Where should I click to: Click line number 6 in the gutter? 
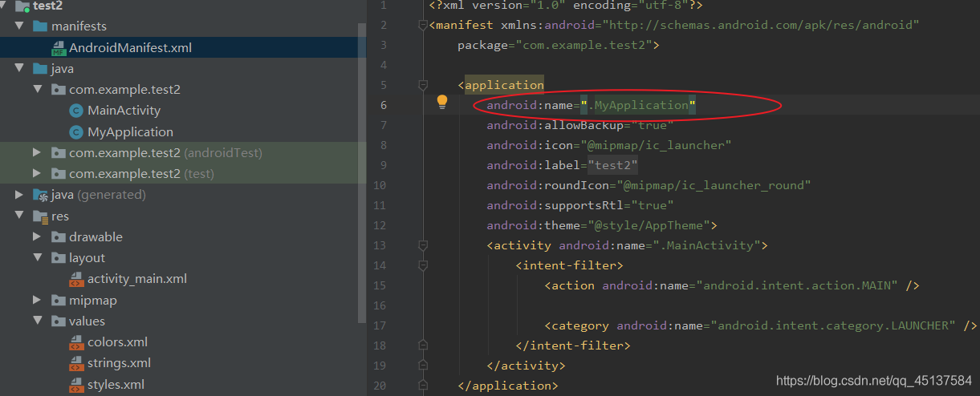[x=384, y=106]
